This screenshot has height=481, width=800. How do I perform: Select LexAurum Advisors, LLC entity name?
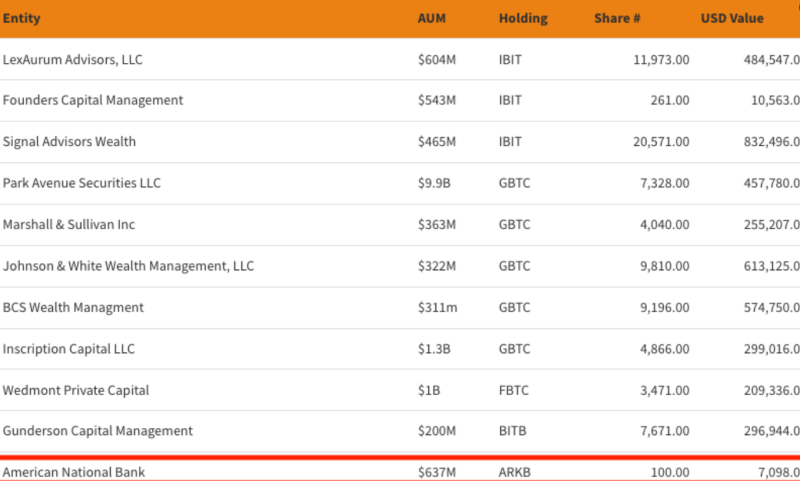pyautogui.click(x=72, y=60)
